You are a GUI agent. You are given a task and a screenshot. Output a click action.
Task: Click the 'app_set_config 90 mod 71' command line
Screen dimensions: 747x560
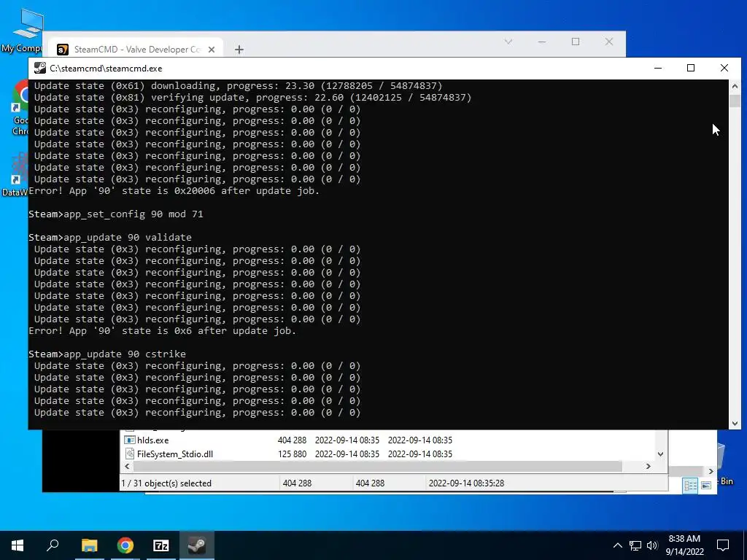point(116,214)
